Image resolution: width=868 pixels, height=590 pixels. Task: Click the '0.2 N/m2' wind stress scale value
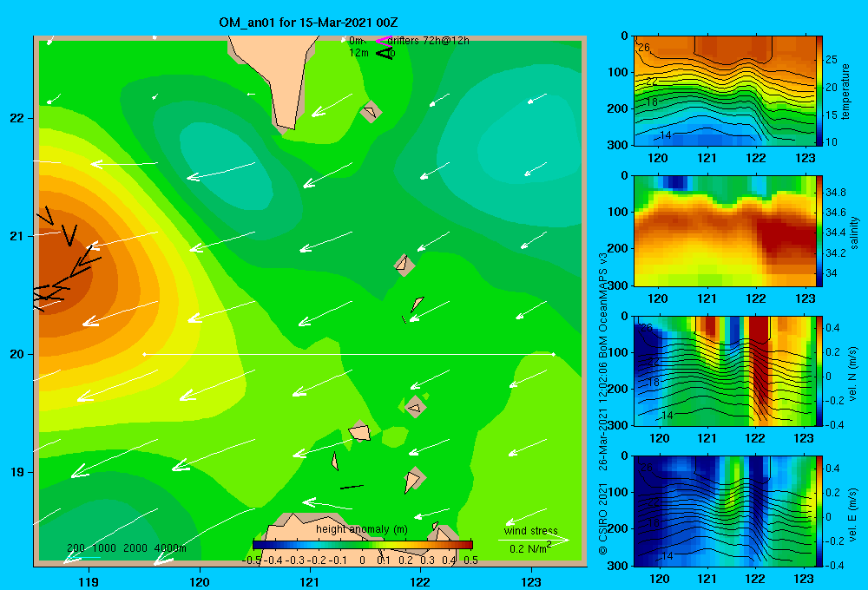[530, 548]
